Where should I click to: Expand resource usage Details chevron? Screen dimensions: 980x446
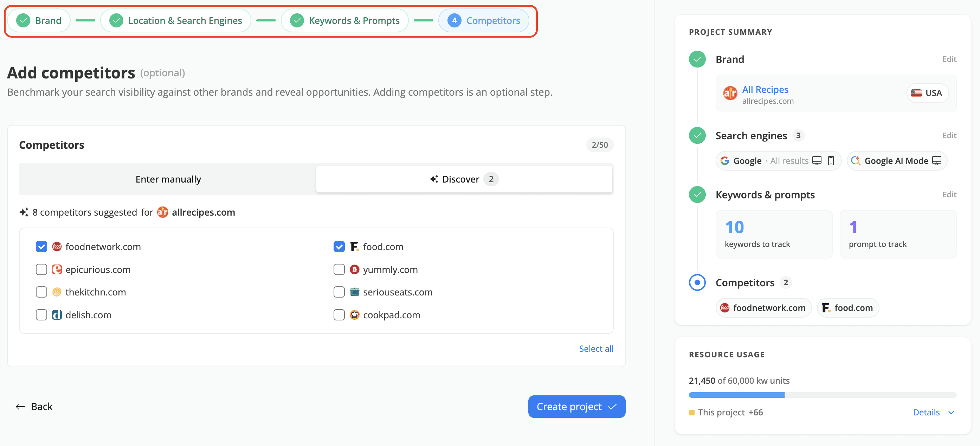coord(951,413)
